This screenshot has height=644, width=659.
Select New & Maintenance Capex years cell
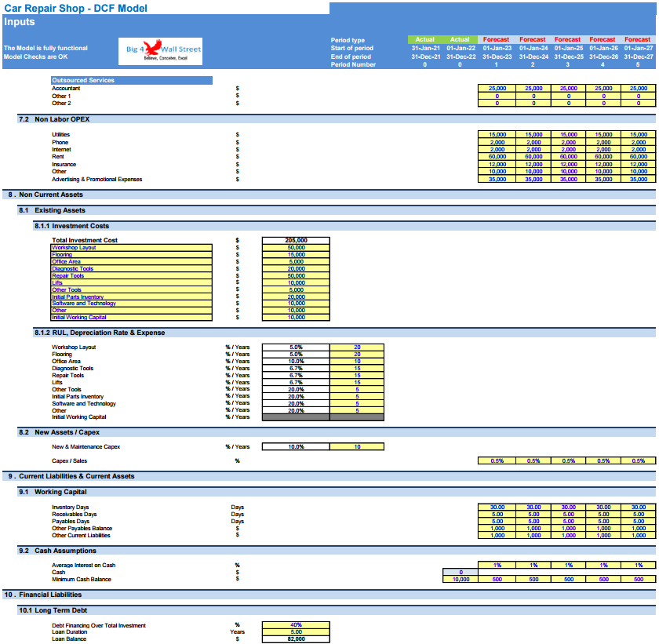tap(357, 446)
